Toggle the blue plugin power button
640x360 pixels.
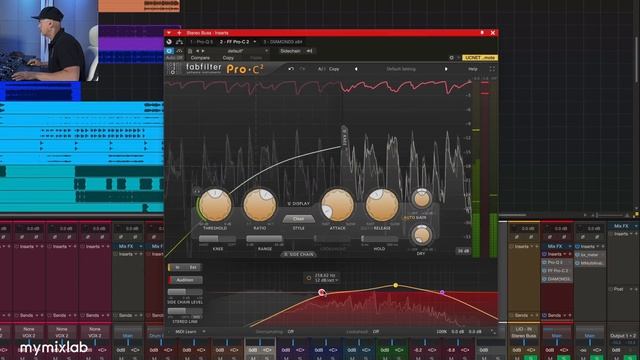[x=169, y=51]
